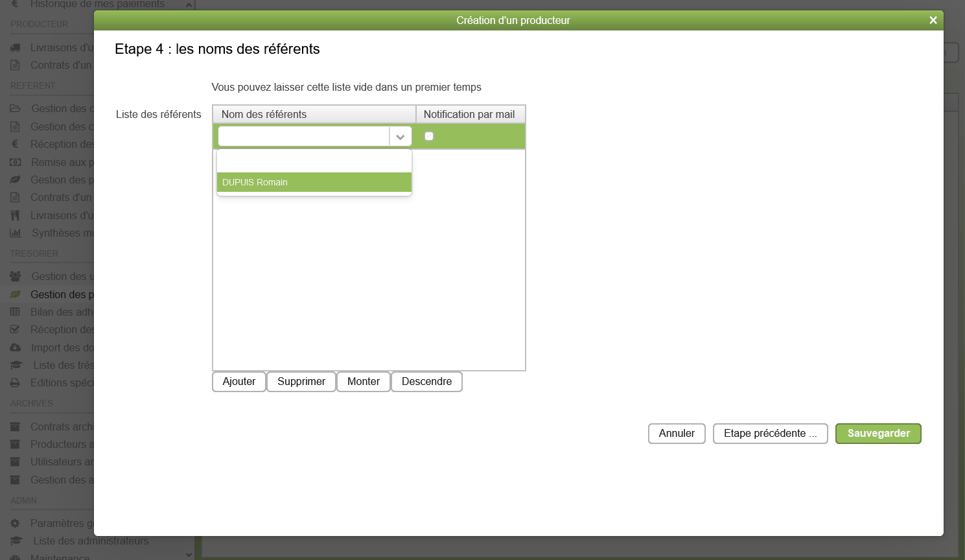The image size is (965, 560).
Task: Open Paramètres menu entry under ADMIN
Action: point(62,523)
